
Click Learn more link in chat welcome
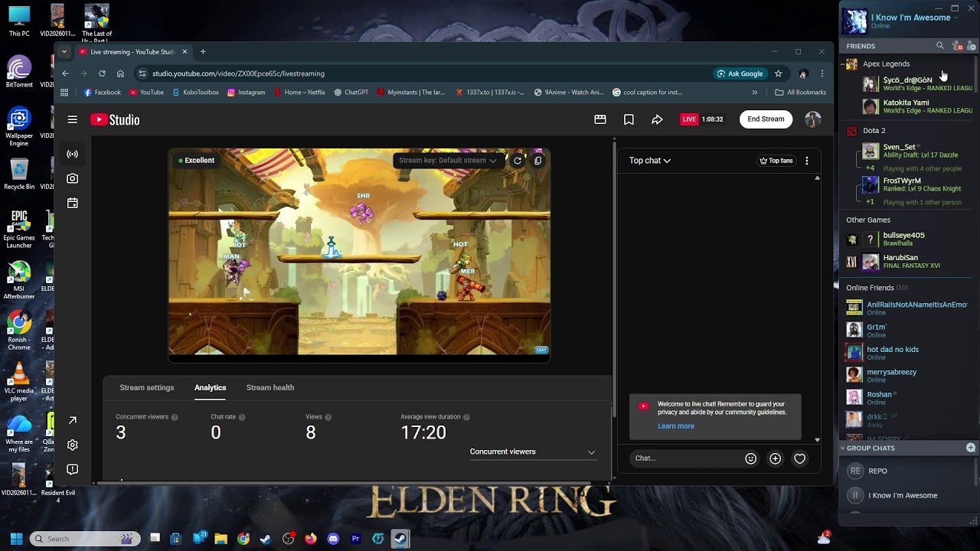pyautogui.click(x=676, y=426)
